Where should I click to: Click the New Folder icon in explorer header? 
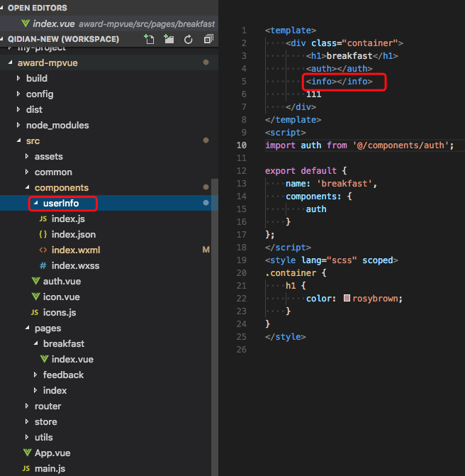point(169,39)
